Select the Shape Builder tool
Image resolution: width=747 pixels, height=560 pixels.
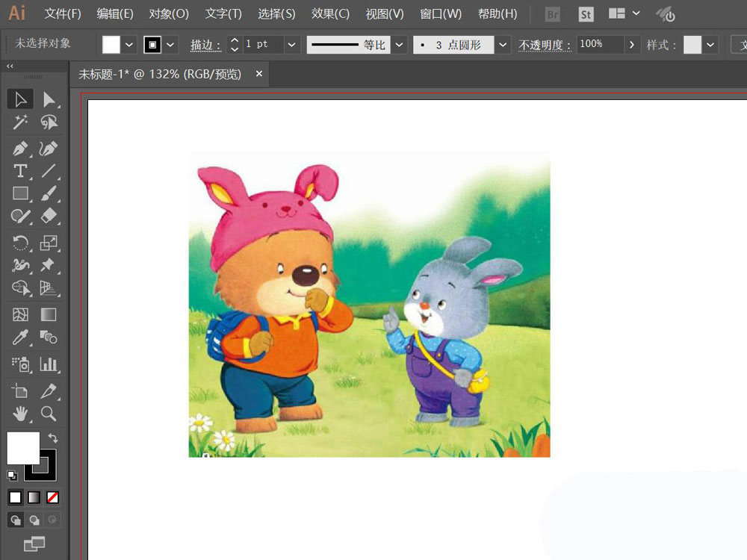(20, 287)
